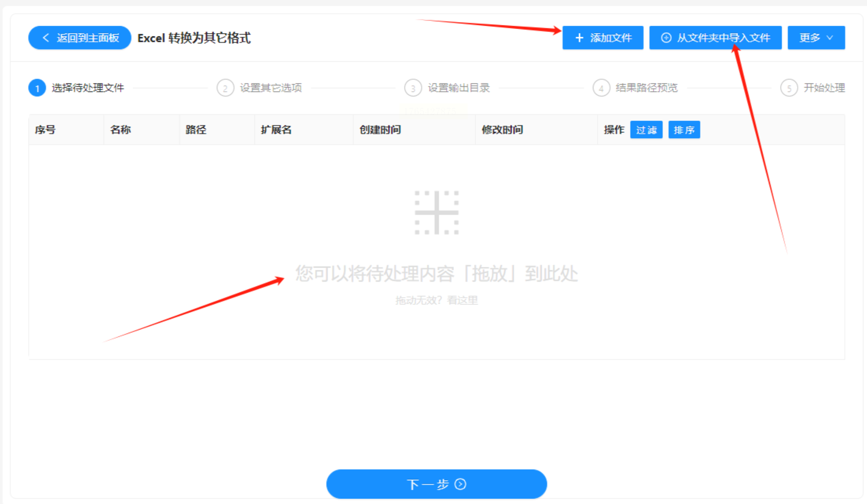The image size is (867, 504).
Task: Select the 设置其它选项 step label
Action: (271, 88)
